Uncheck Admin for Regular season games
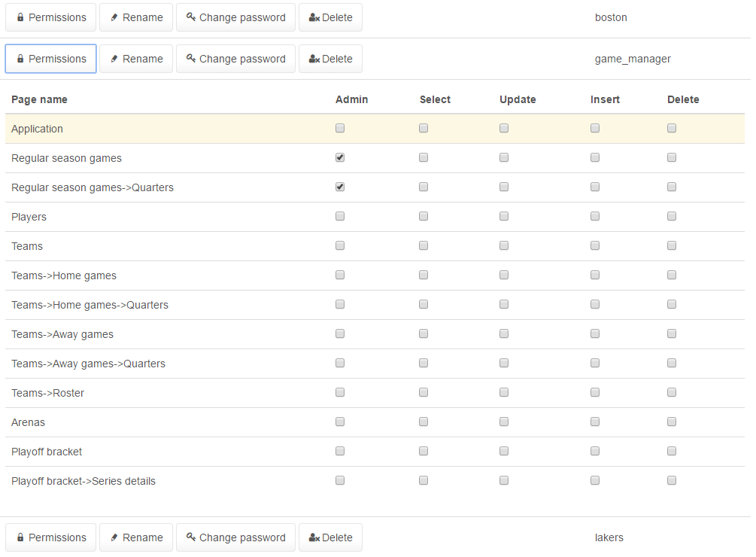Image resolution: width=756 pixels, height=557 pixels. pyautogui.click(x=340, y=158)
